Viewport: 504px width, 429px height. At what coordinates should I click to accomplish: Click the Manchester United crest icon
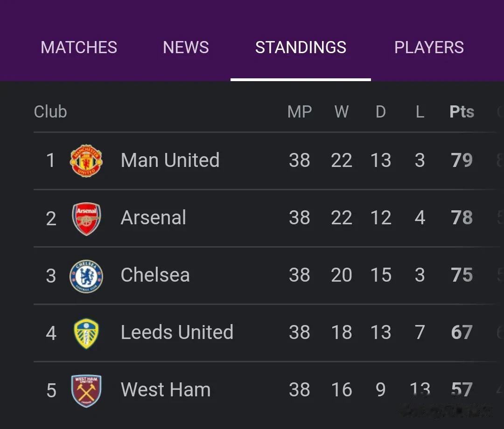coord(86,160)
